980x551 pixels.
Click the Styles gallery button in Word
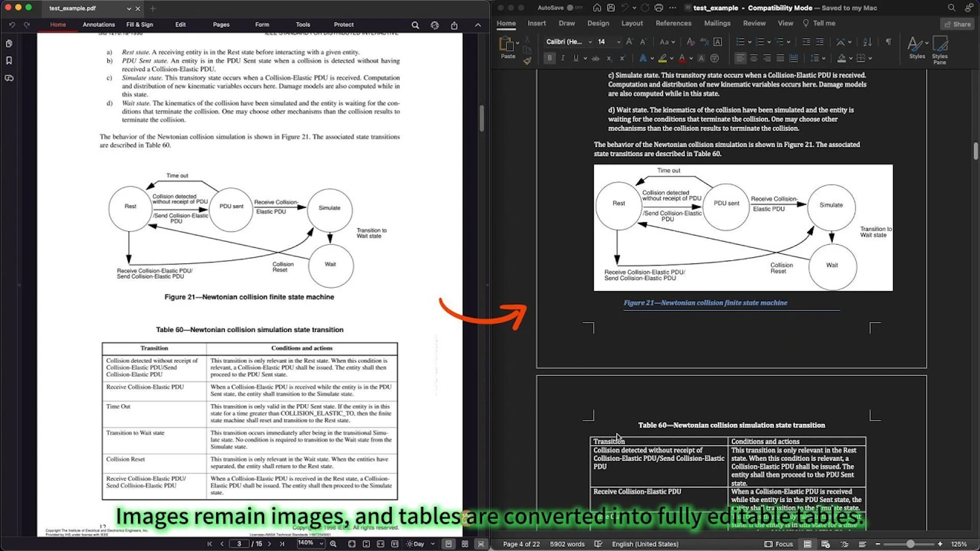917,48
